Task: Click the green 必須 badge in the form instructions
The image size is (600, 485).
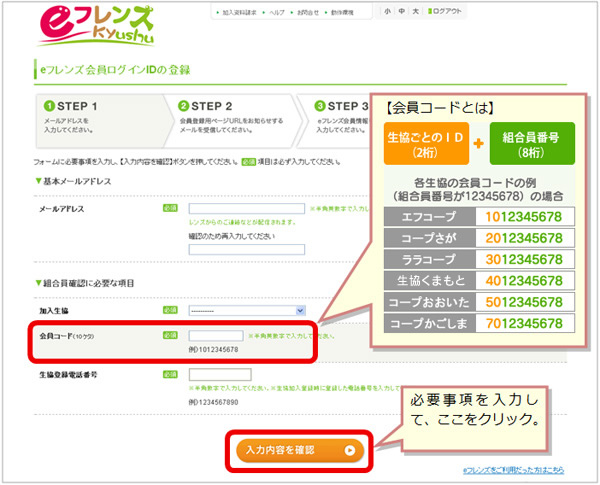Action: (248, 162)
